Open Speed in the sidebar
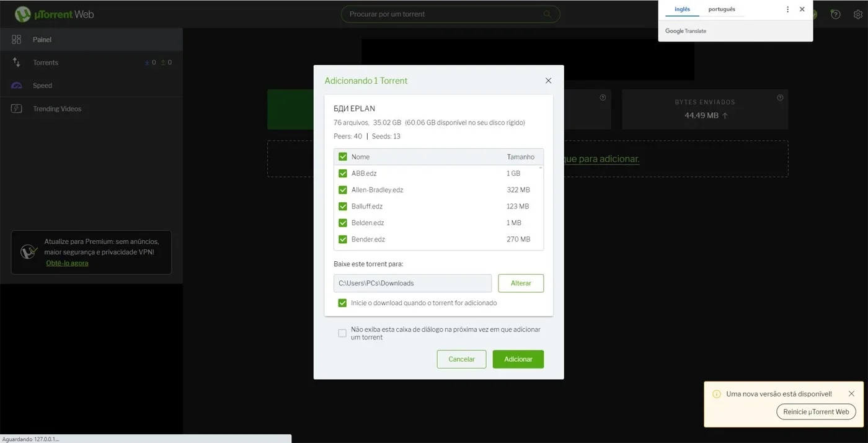The height and width of the screenshot is (443, 868). (x=91, y=86)
